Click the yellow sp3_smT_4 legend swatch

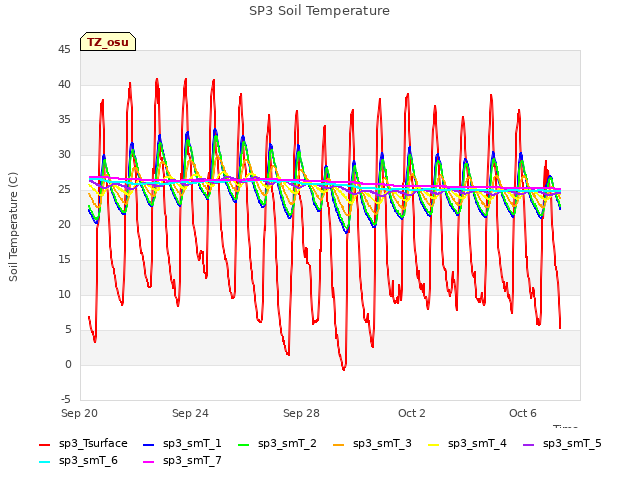(x=433, y=445)
